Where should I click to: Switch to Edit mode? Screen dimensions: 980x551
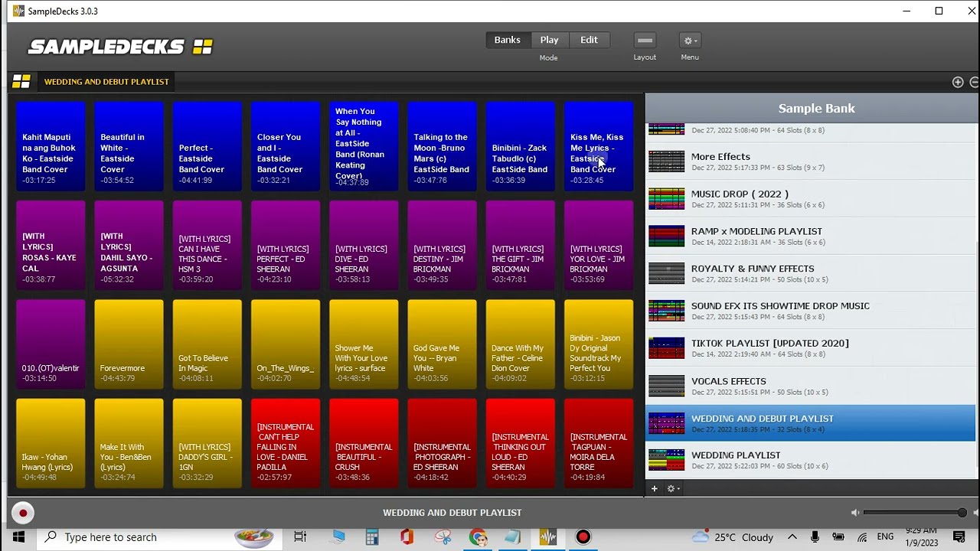pyautogui.click(x=589, y=40)
